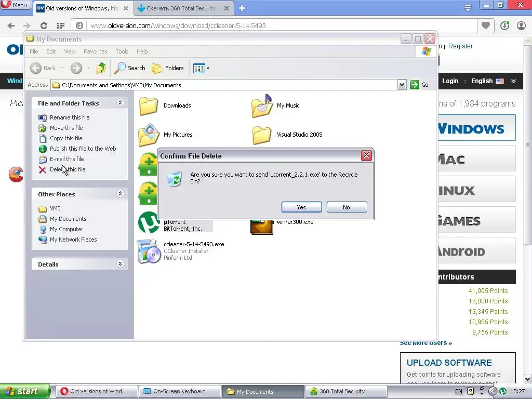Image resolution: width=532 pixels, height=399 pixels.
Task: Click Rename this file task
Action: tap(70, 117)
